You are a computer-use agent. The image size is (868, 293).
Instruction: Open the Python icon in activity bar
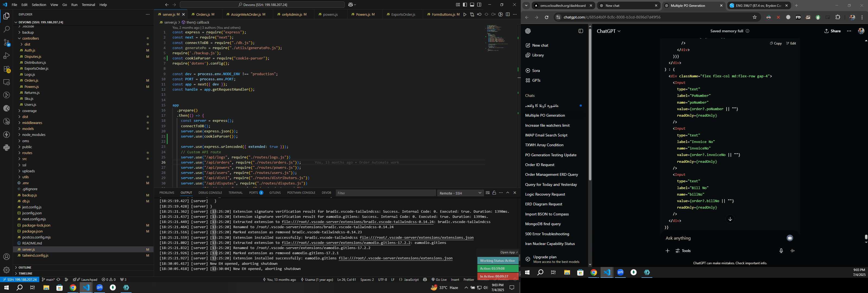7,148
